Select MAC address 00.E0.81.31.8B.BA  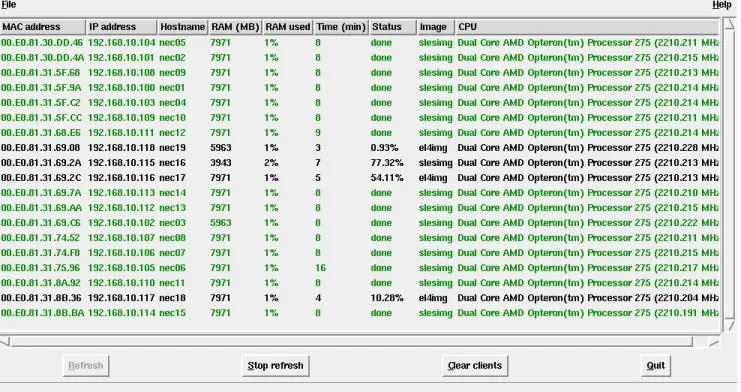click(x=43, y=313)
